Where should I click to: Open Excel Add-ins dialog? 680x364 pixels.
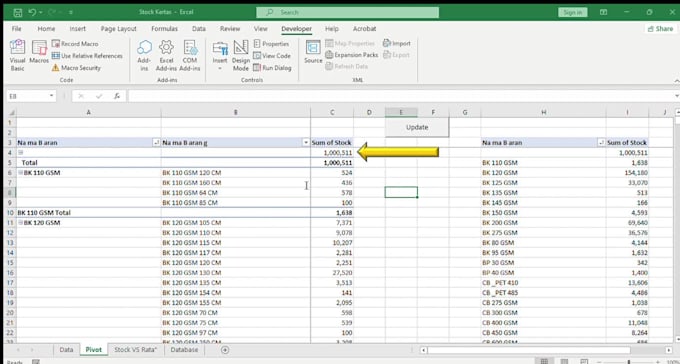[166, 56]
